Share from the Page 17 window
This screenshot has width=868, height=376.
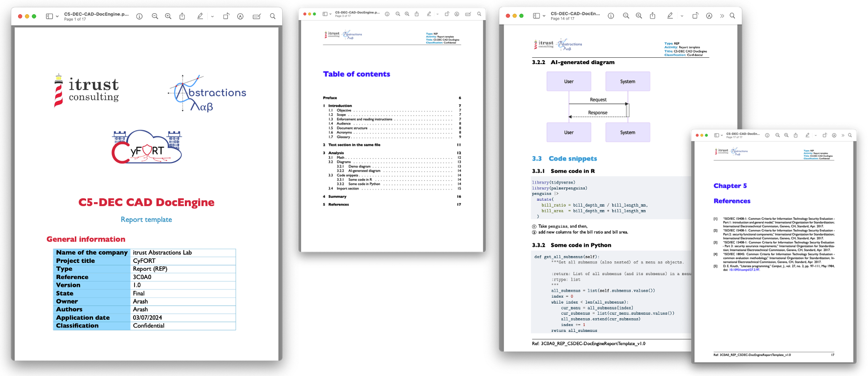796,135
